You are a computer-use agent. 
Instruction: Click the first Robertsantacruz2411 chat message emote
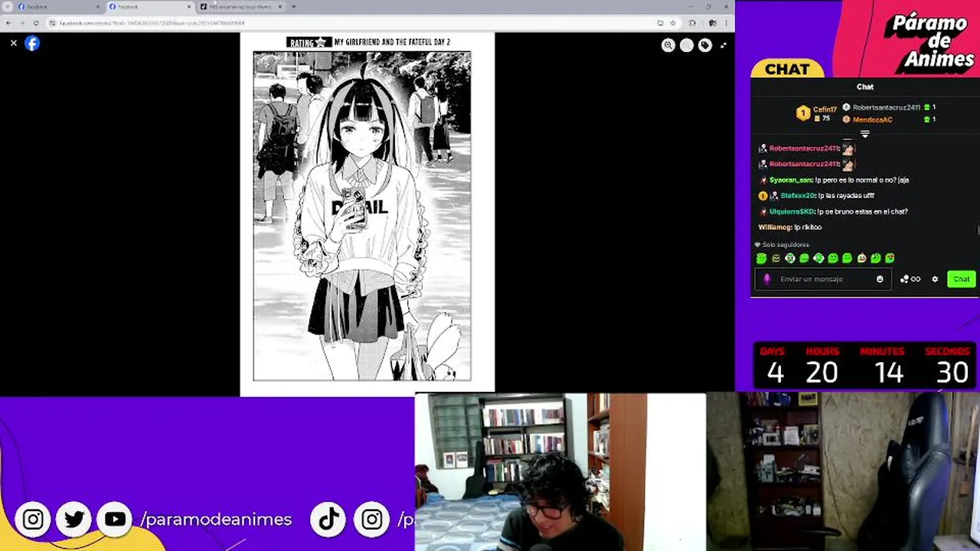pos(848,148)
